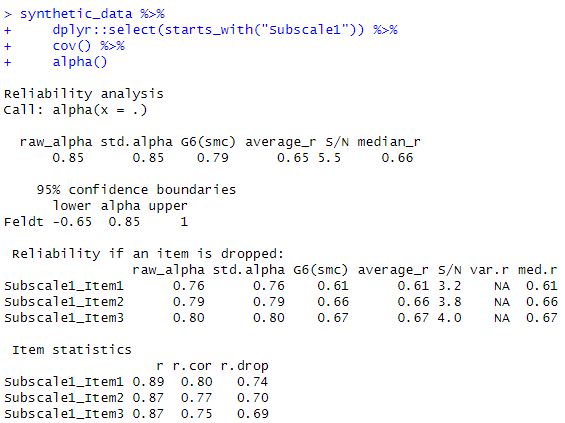The height and width of the screenshot is (423, 565).
Task: Click the Item statistics heading
Action: 72,350
